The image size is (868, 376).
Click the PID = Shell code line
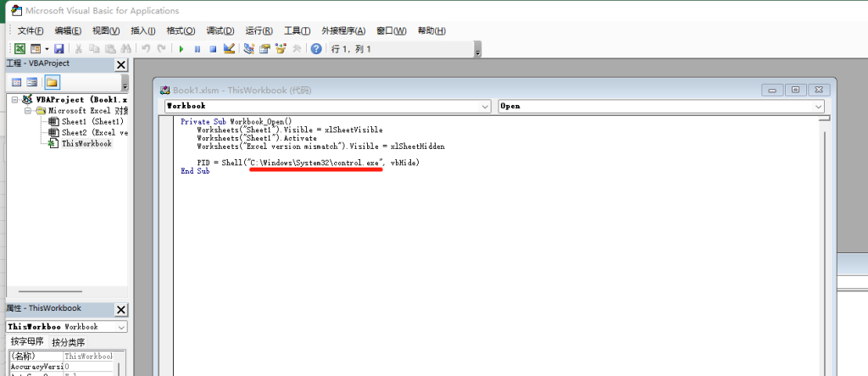[309, 163]
